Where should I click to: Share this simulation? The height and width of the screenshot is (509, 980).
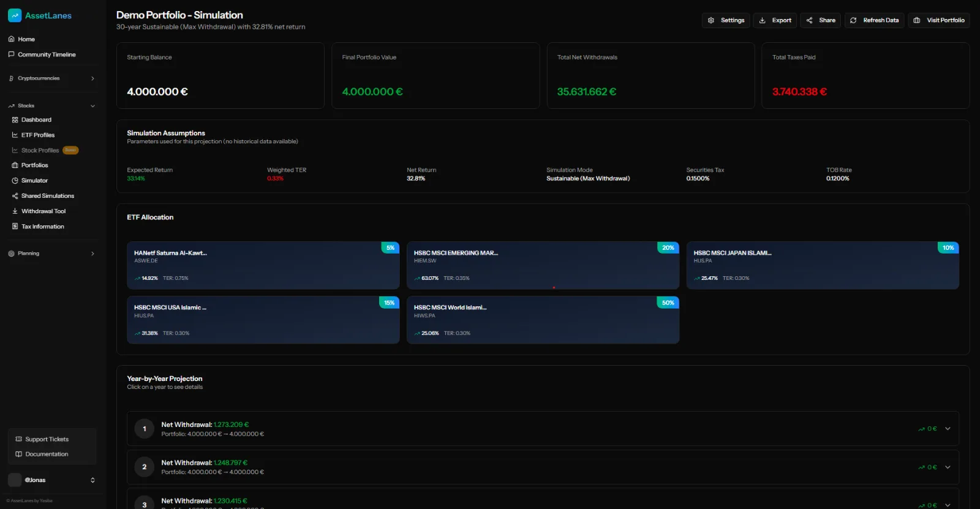821,20
